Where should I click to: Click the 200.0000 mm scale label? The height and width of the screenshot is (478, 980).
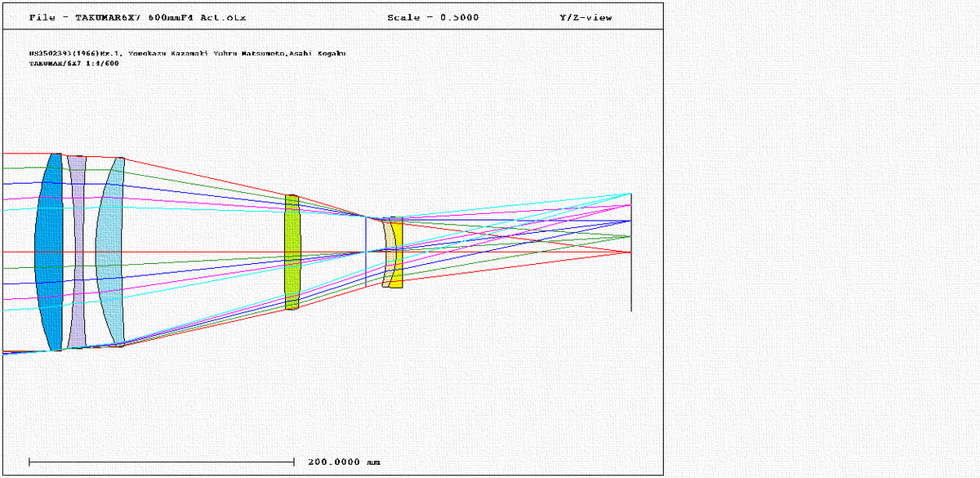(344, 462)
